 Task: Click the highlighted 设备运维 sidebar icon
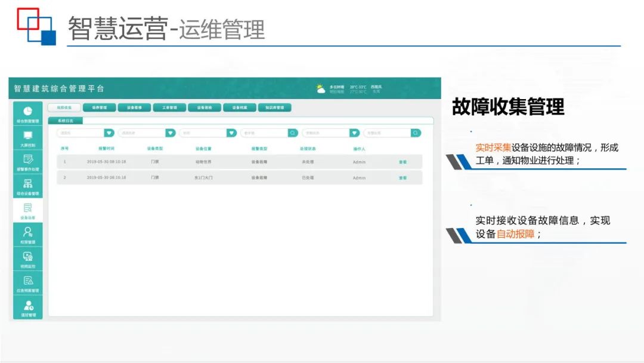point(27,210)
